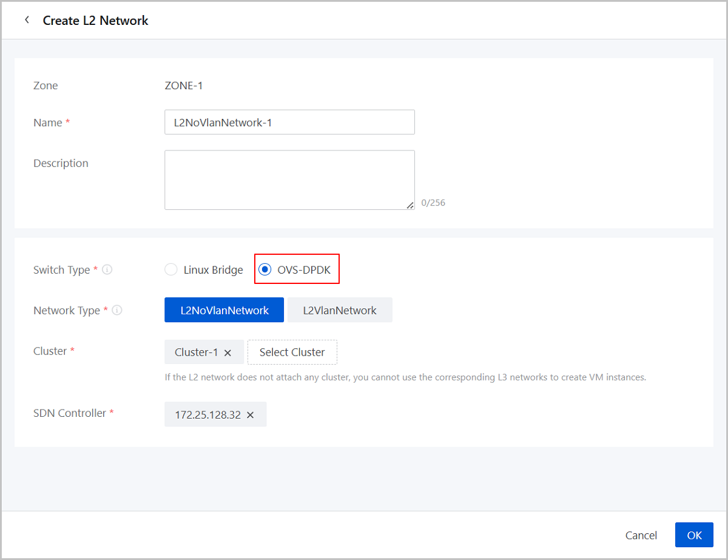Viewport: 728px width, 560px height.
Task: Click the 172.25.128.32 controller tag
Action: tap(207, 415)
